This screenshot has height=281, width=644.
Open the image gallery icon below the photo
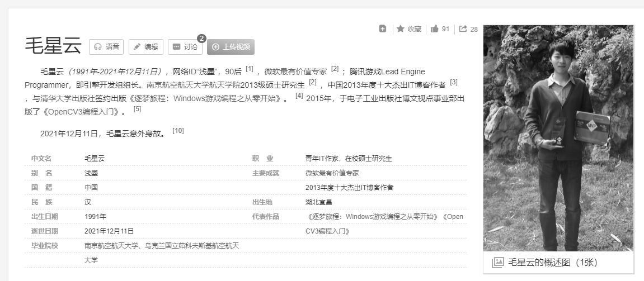(x=497, y=263)
